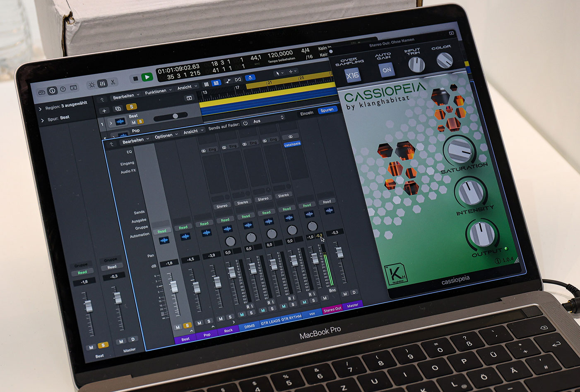Solo the GTR LEADS mixer channel
This screenshot has width=580, height=392.
coord(272,308)
